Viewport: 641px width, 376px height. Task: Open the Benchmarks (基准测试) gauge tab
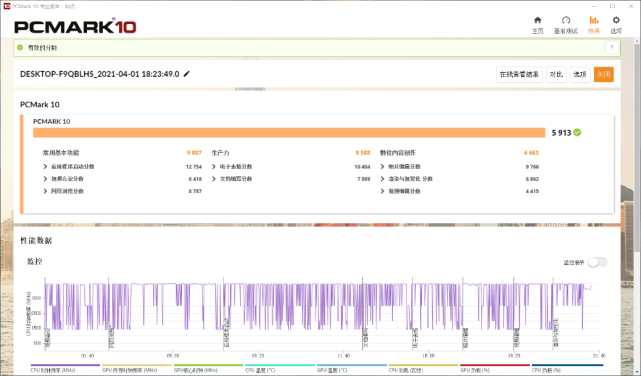pyautogui.click(x=566, y=25)
